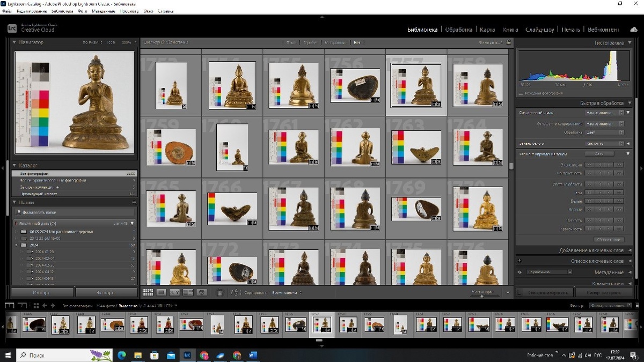Toggle the auto sync switch beside Синхронизировать
Viewport: 644px width, 362px height.
coord(519,293)
